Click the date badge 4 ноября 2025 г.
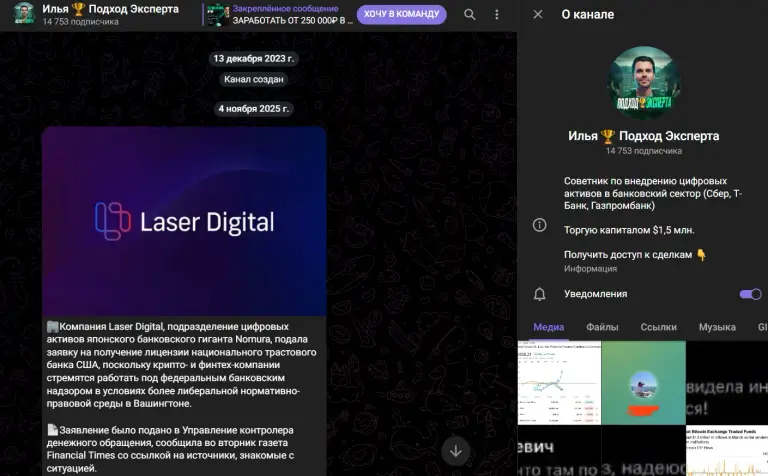The height and width of the screenshot is (476, 768). (254, 109)
